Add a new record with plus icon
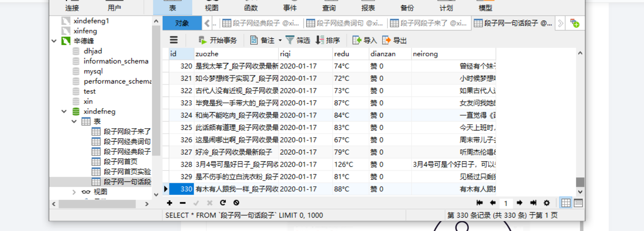This screenshot has height=231, width=644. pos(169,203)
